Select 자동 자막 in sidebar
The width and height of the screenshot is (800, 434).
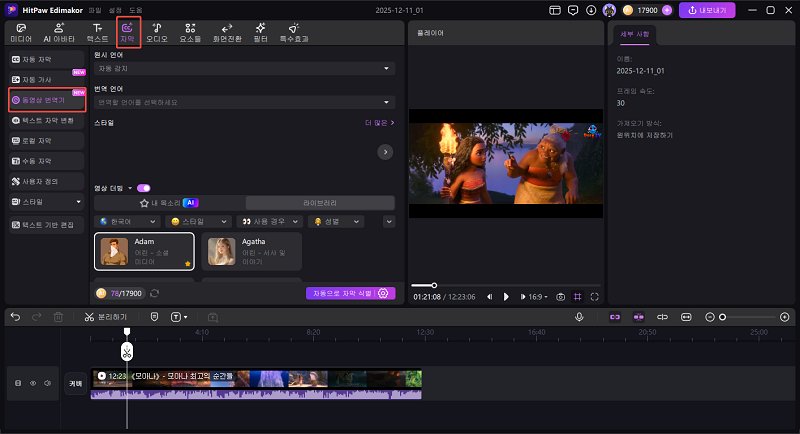46,60
